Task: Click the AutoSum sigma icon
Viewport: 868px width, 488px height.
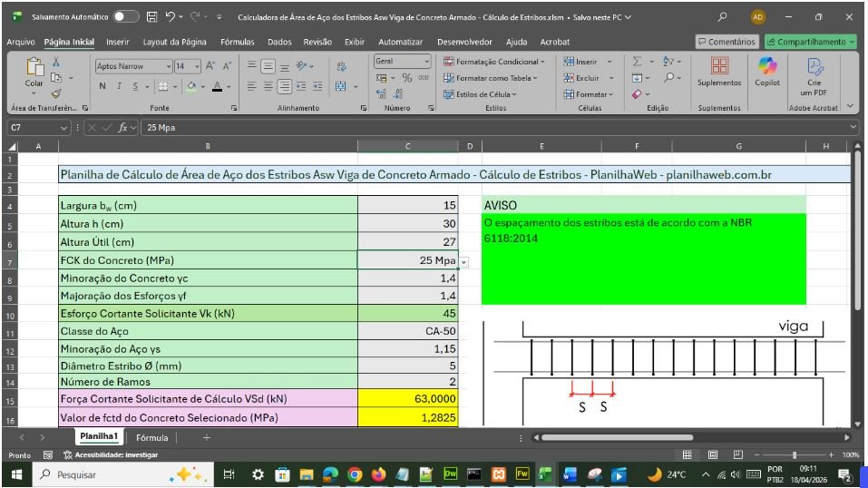Action: [638, 62]
